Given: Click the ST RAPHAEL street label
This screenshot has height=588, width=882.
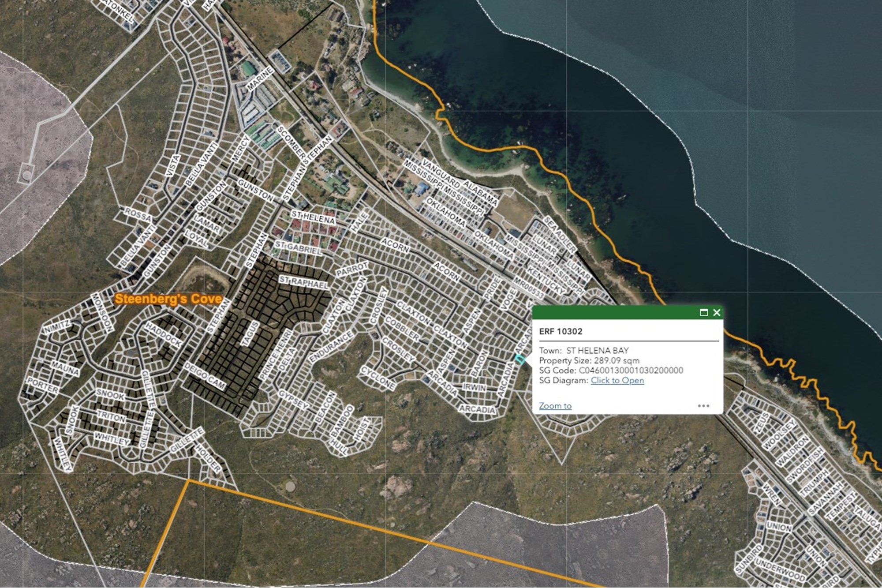Looking at the screenshot, I should pyautogui.click(x=303, y=282).
